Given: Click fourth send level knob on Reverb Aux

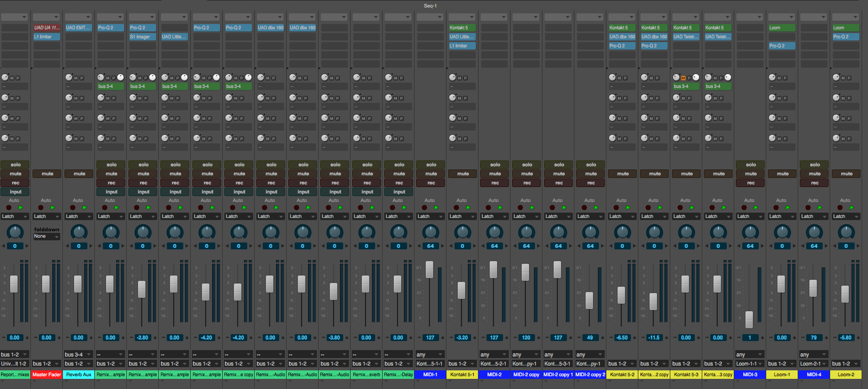Looking at the screenshot, I should pos(69,138).
